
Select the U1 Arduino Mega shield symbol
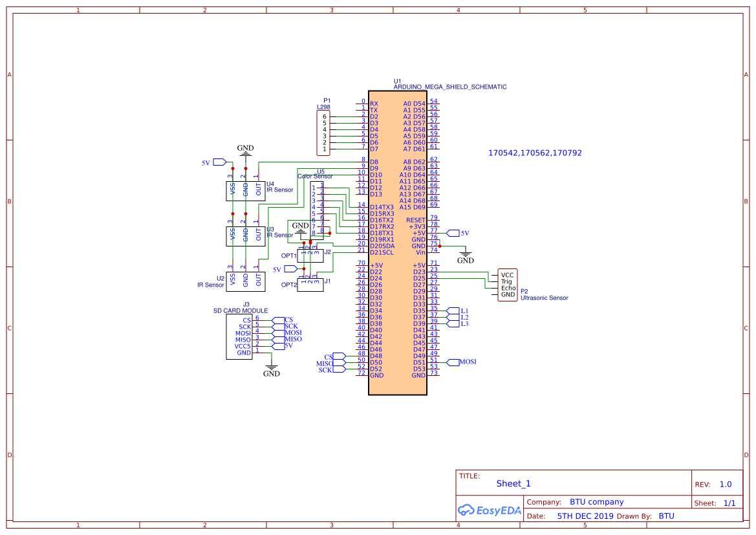coord(398,243)
